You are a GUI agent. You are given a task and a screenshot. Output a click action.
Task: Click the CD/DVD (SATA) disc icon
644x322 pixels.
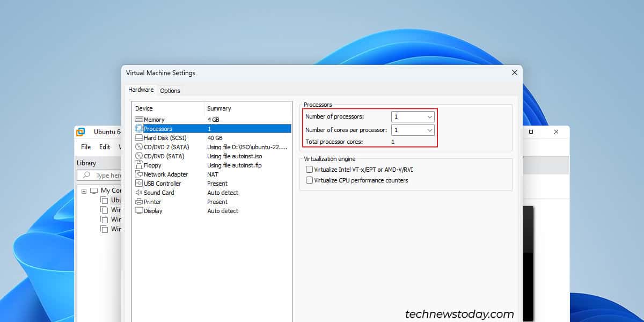pyautogui.click(x=138, y=156)
